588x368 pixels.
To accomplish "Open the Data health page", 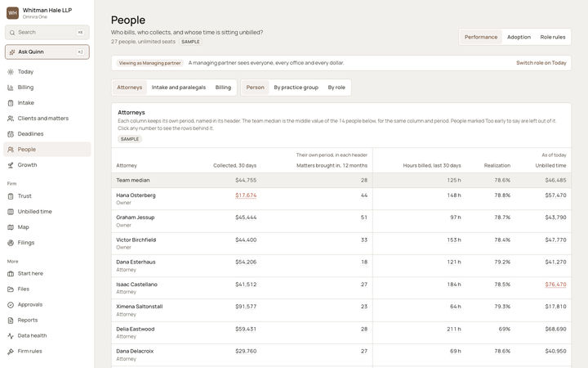I will tap(47, 336).
